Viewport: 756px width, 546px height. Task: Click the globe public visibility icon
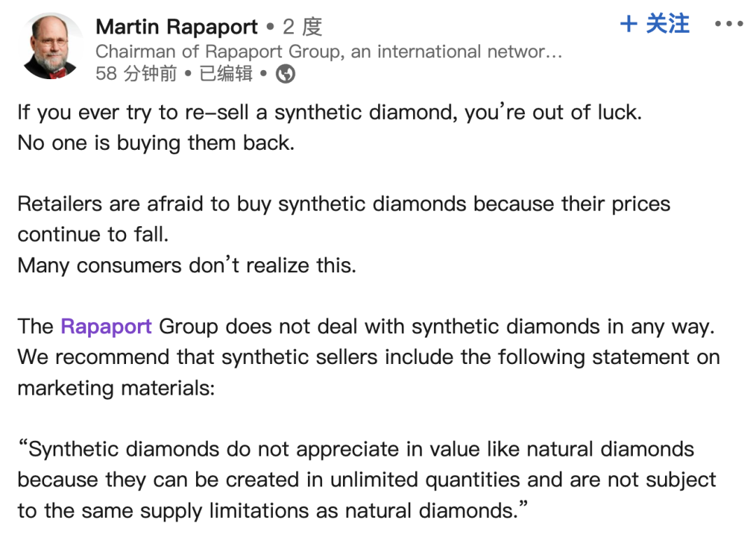click(285, 73)
